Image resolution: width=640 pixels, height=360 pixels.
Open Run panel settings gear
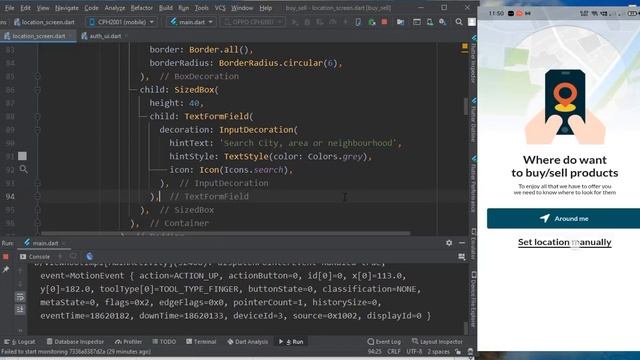pos(449,243)
